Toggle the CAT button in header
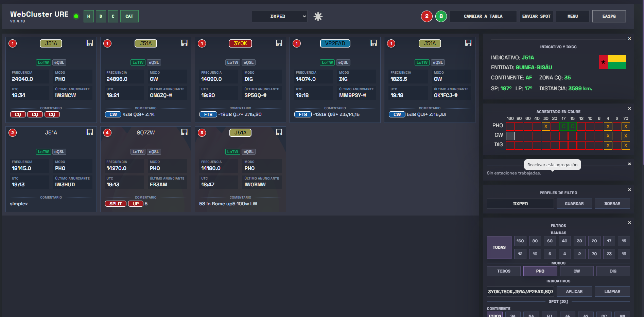Screen dimensions: 644x317 [129, 16]
